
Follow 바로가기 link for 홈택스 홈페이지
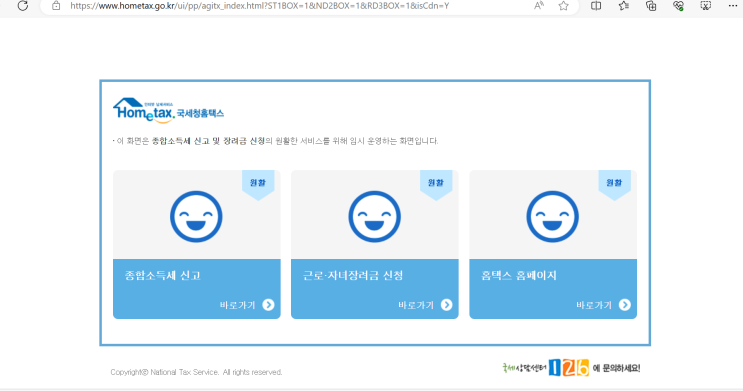coord(594,305)
